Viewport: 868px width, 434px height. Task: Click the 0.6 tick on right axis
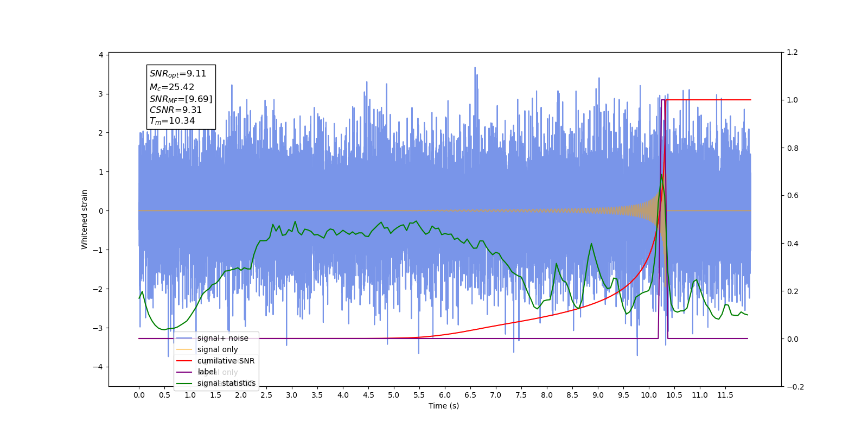tap(793, 196)
